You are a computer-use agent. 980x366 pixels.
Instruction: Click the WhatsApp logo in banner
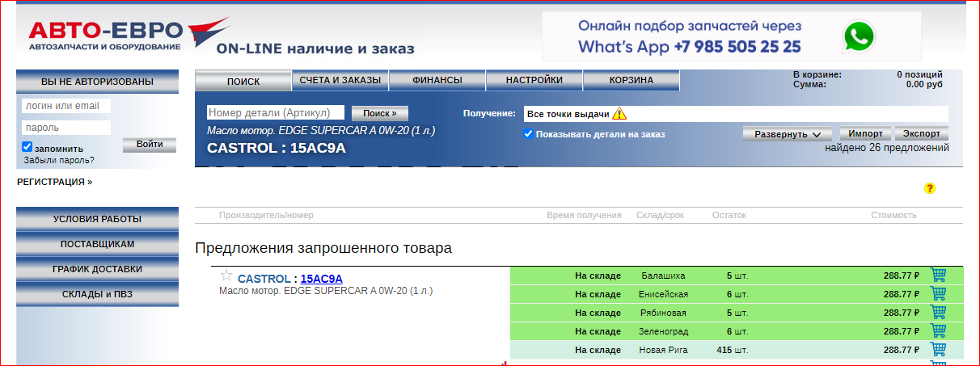coord(859,37)
